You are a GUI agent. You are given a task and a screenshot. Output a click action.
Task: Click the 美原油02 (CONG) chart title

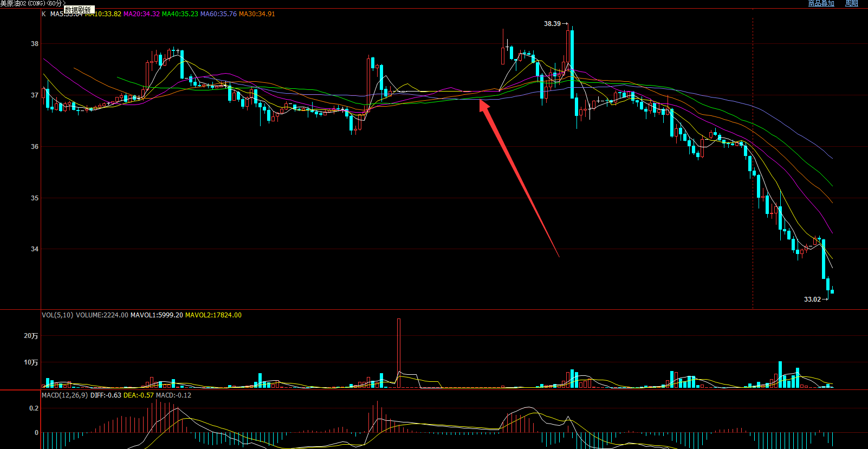pos(31,3)
